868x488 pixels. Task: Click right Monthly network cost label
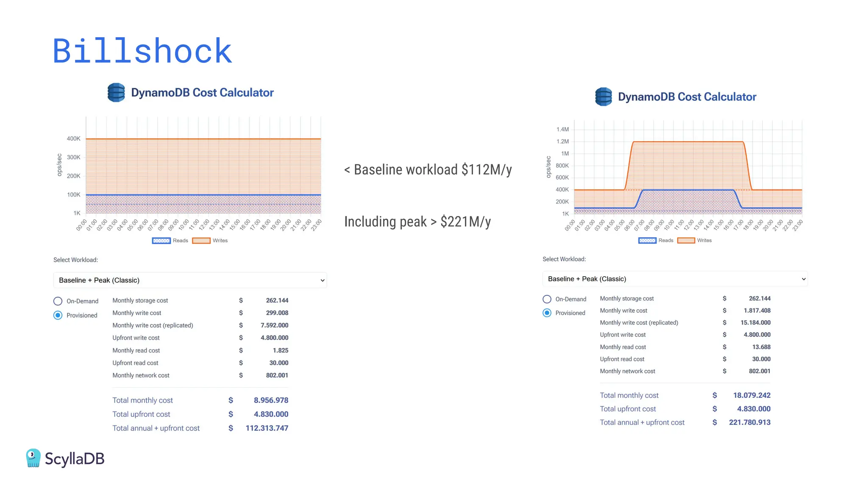point(628,371)
